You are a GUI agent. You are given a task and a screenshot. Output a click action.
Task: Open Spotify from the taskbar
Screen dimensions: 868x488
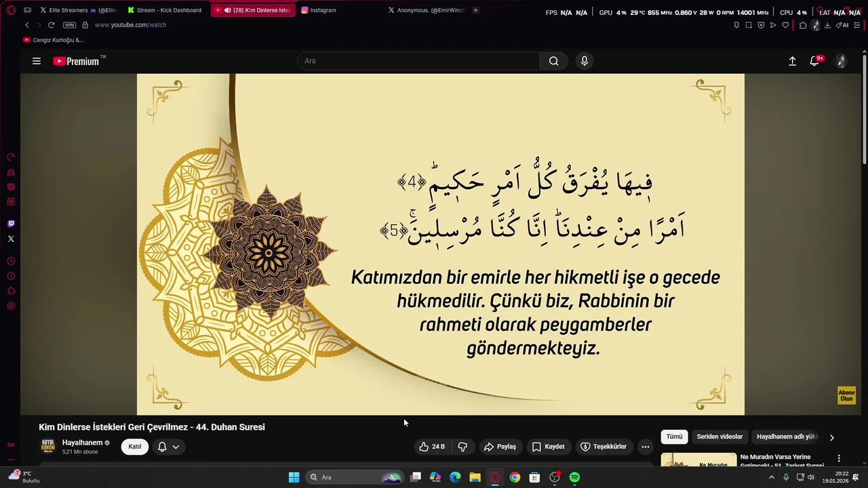574,477
